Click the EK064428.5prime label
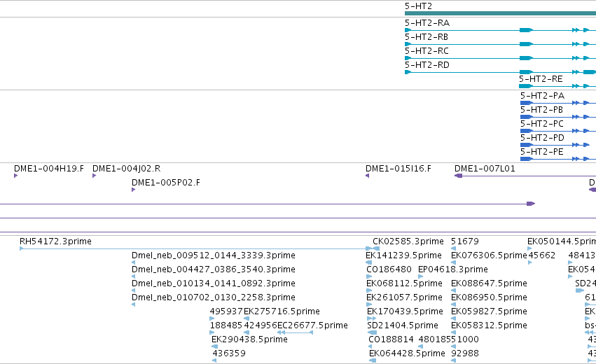The height and width of the screenshot is (364, 596). 407,353
